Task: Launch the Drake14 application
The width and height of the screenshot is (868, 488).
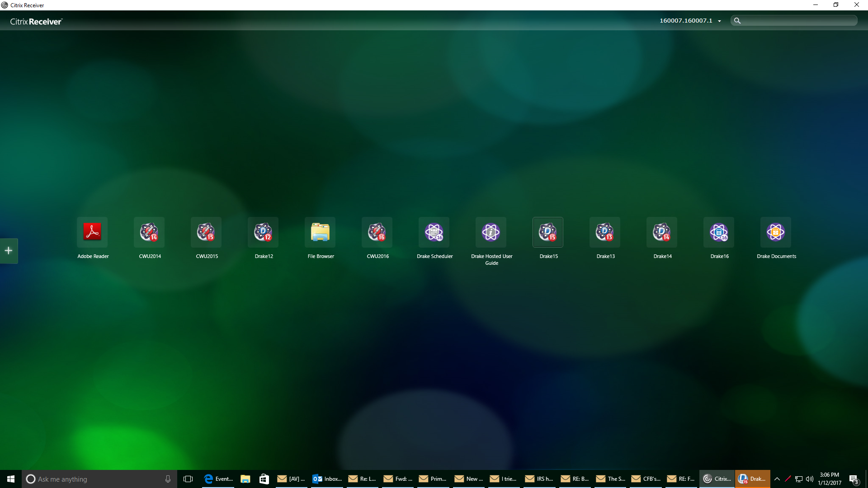Action: [x=662, y=232]
